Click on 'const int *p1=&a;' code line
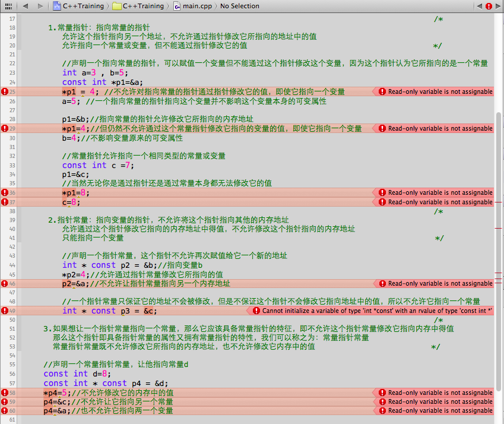Viewport: 504px width, 424px height. 103,83
